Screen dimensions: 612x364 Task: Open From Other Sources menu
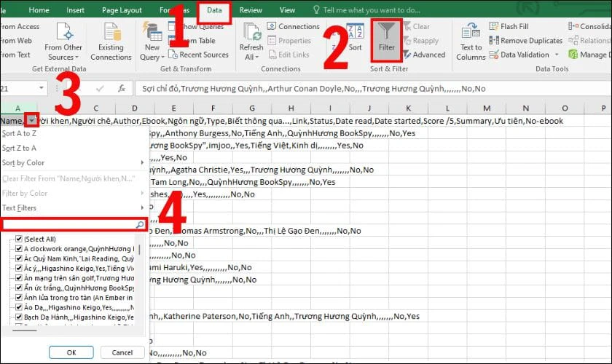63,41
